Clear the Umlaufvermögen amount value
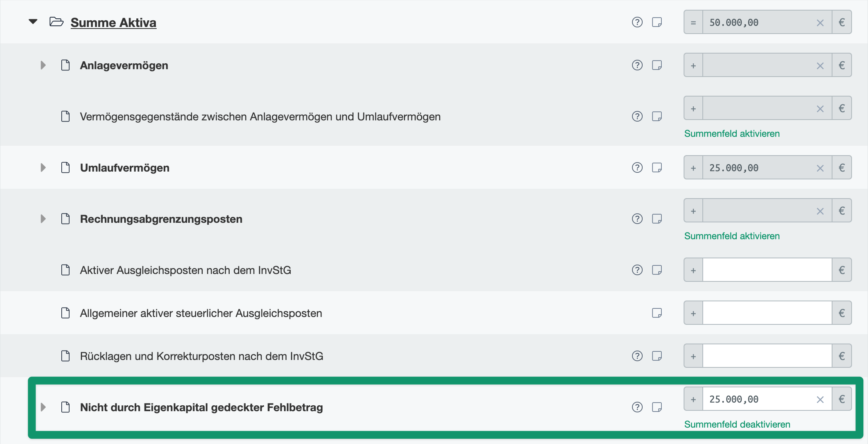This screenshot has width=868, height=444. pyautogui.click(x=820, y=168)
